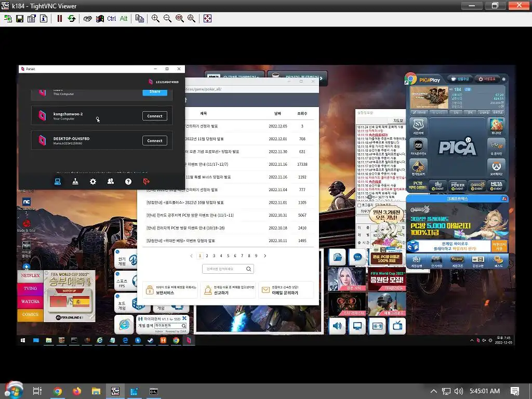
Task: Toggle the Alt key lock
Action: point(124,19)
